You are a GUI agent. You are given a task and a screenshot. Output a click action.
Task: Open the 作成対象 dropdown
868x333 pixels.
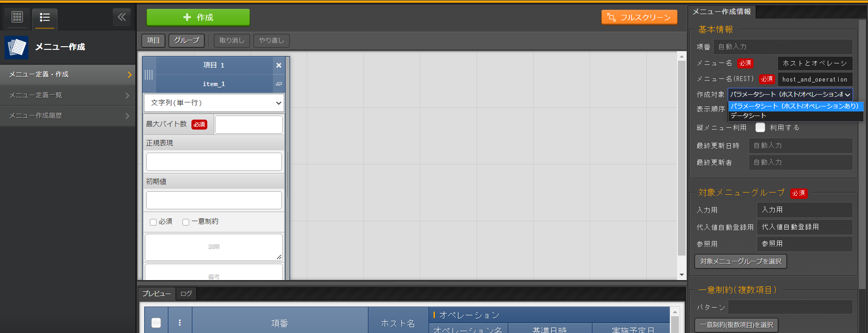(790, 95)
